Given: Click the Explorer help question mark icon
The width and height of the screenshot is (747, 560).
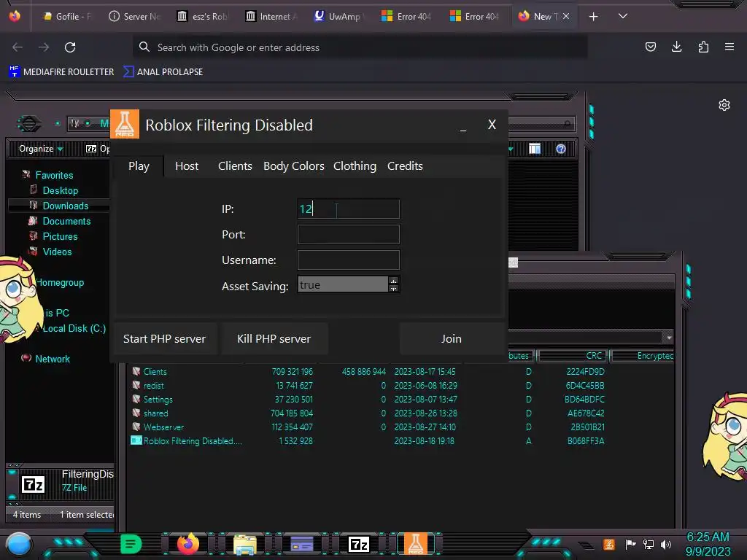Looking at the screenshot, I should pos(561,149).
